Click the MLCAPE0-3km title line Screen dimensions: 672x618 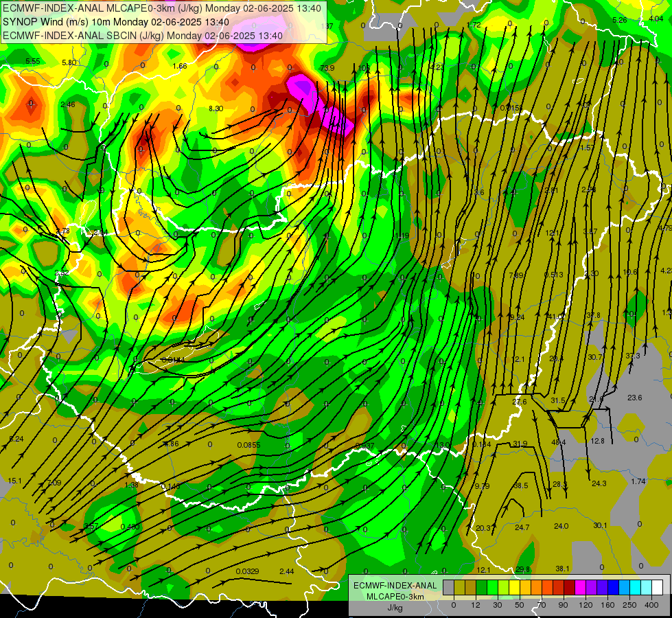[161, 8]
